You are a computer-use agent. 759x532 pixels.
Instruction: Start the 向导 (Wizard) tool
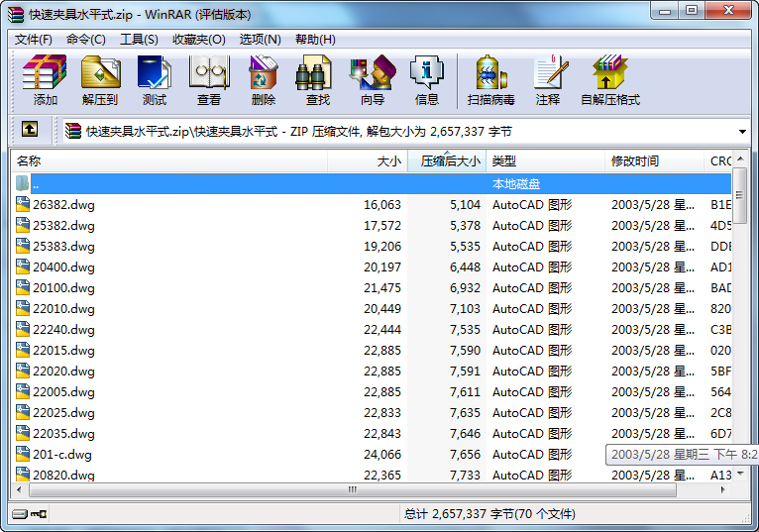(x=372, y=80)
